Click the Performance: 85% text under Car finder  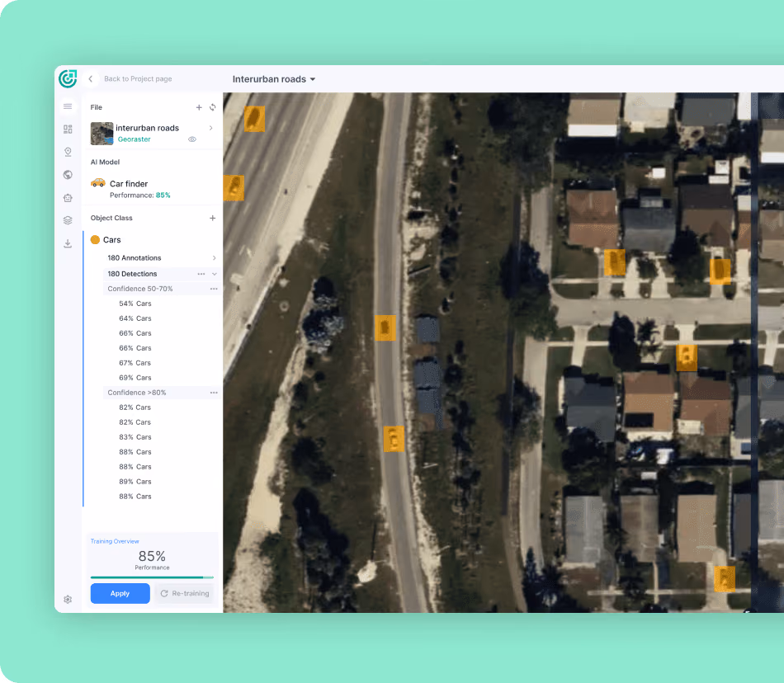click(x=140, y=195)
